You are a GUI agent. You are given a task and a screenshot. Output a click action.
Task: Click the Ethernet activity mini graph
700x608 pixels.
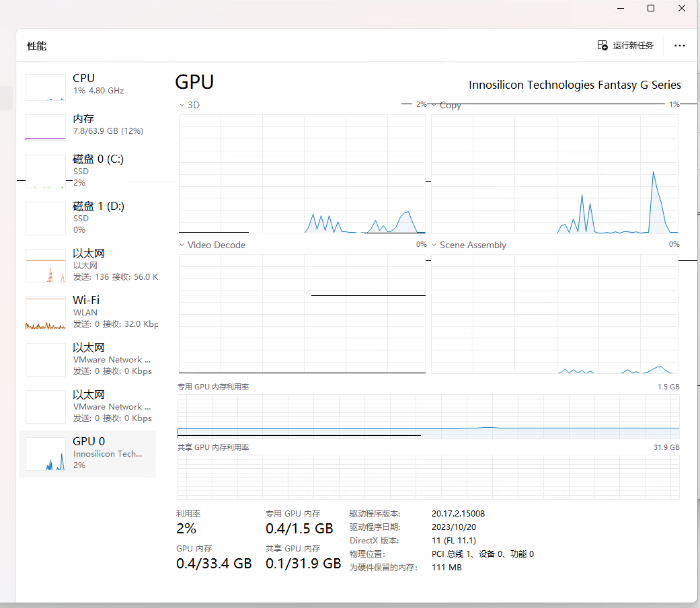pos(46,266)
